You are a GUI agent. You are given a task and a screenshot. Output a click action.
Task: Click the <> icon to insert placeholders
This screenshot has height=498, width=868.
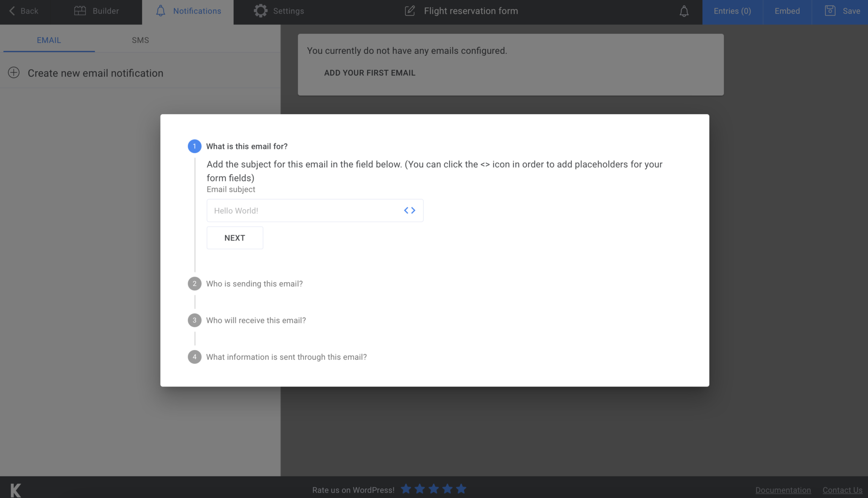pyautogui.click(x=410, y=210)
